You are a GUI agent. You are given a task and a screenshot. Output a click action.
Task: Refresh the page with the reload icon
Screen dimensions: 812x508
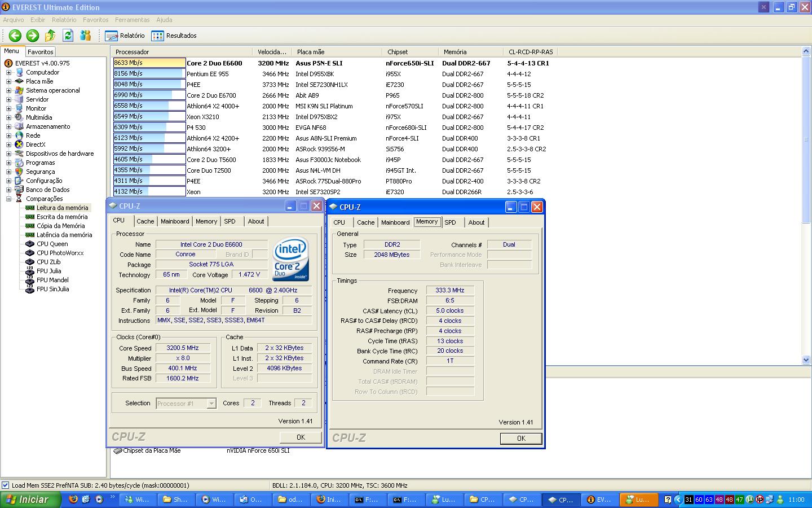68,36
